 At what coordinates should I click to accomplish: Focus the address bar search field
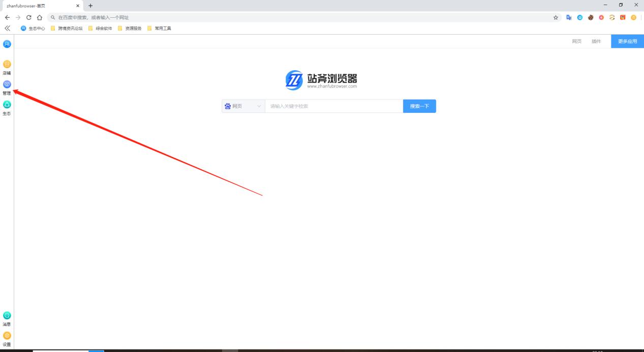(x=303, y=17)
